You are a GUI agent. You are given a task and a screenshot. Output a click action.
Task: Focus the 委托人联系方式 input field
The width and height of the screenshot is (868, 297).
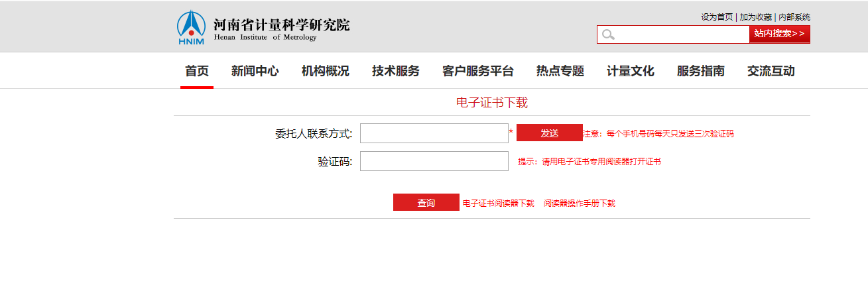[434, 133]
